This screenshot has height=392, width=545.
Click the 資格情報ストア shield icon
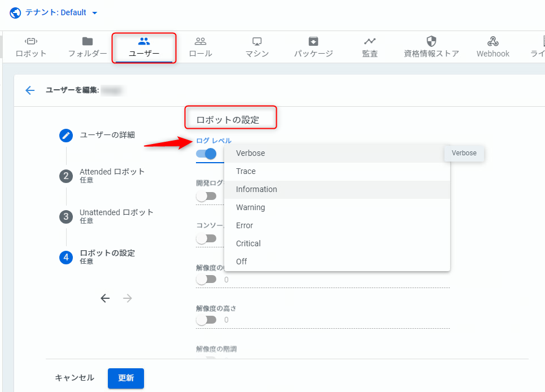431,41
